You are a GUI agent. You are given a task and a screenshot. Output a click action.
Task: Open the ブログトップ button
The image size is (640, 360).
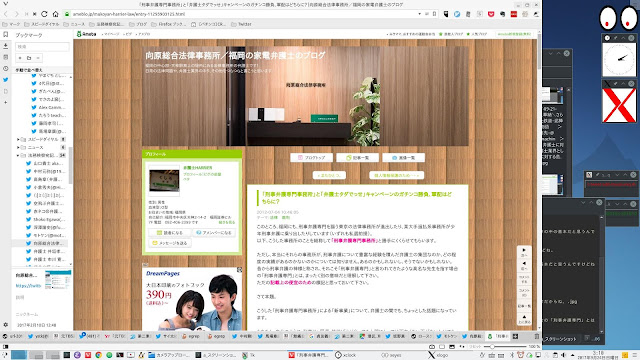(311, 158)
